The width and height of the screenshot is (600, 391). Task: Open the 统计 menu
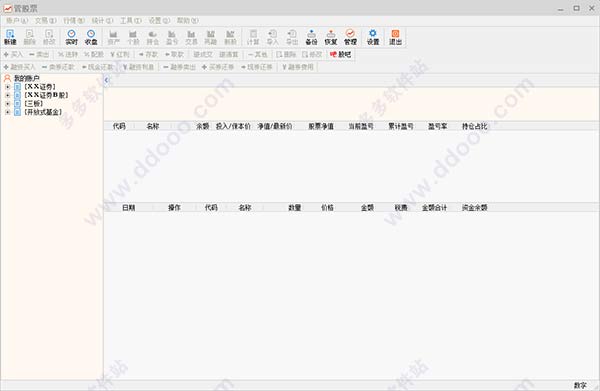tap(102, 21)
